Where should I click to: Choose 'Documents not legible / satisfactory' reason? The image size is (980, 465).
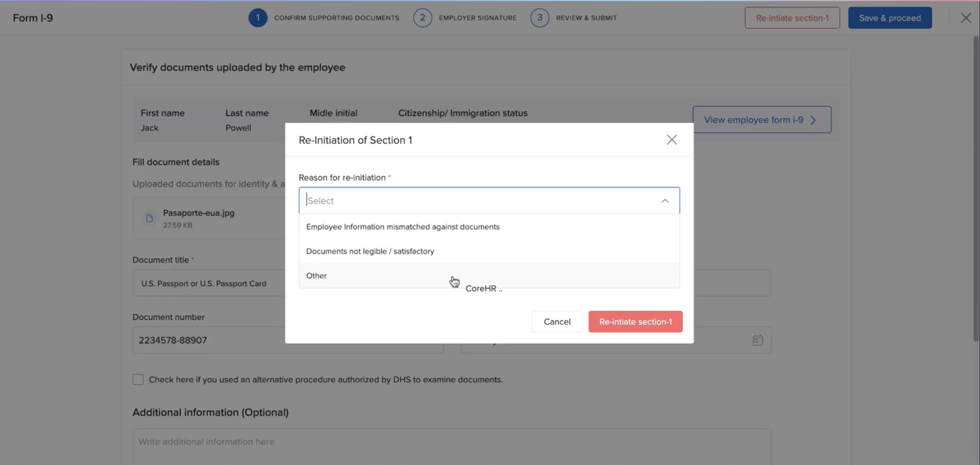370,251
